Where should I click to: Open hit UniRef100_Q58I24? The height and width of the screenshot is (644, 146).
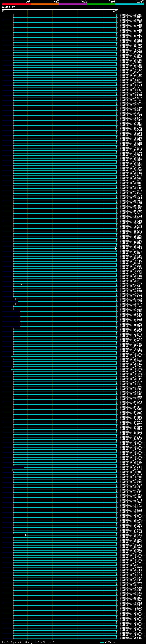click(131, 20)
